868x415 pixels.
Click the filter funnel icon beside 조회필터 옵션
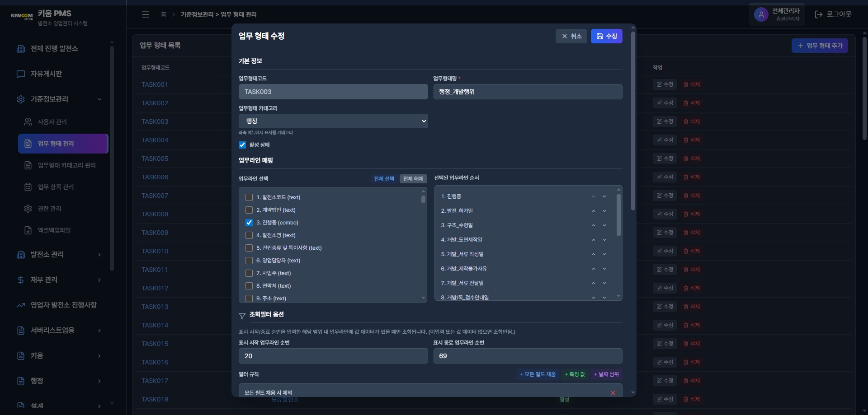click(242, 316)
